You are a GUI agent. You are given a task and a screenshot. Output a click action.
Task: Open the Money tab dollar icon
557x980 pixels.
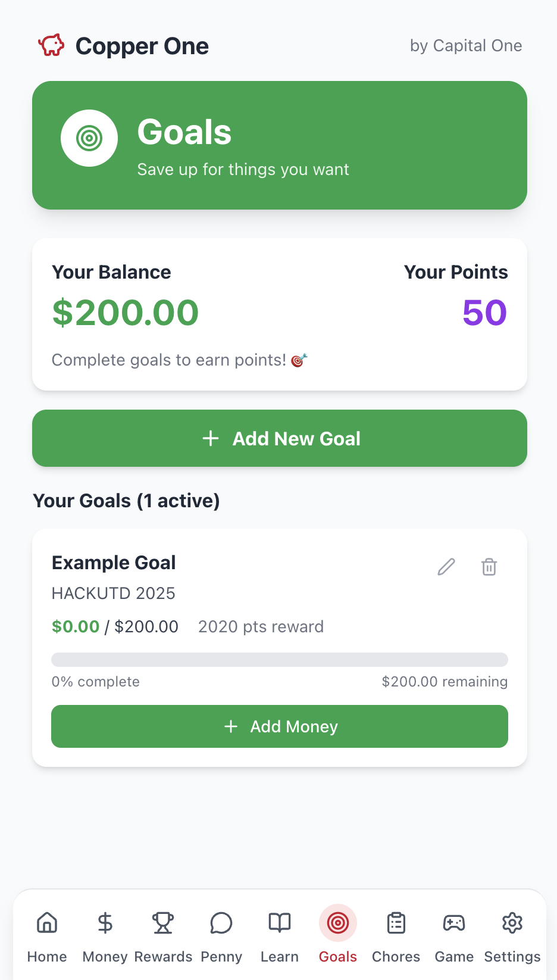pyautogui.click(x=105, y=923)
